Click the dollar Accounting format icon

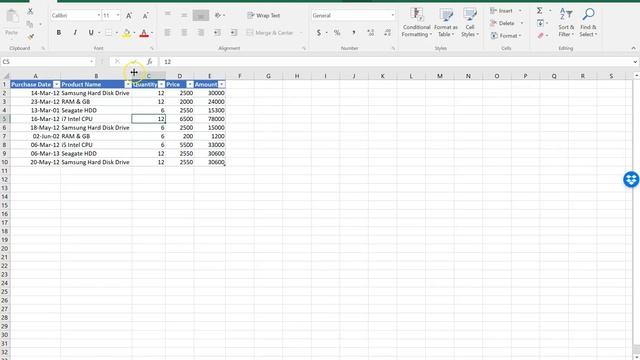(x=318, y=33)
